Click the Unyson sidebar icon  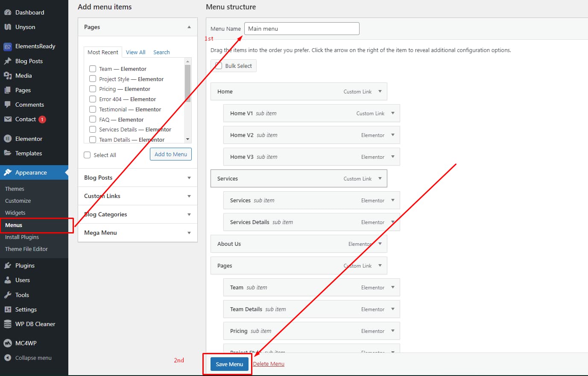click(x=8, y=27)
